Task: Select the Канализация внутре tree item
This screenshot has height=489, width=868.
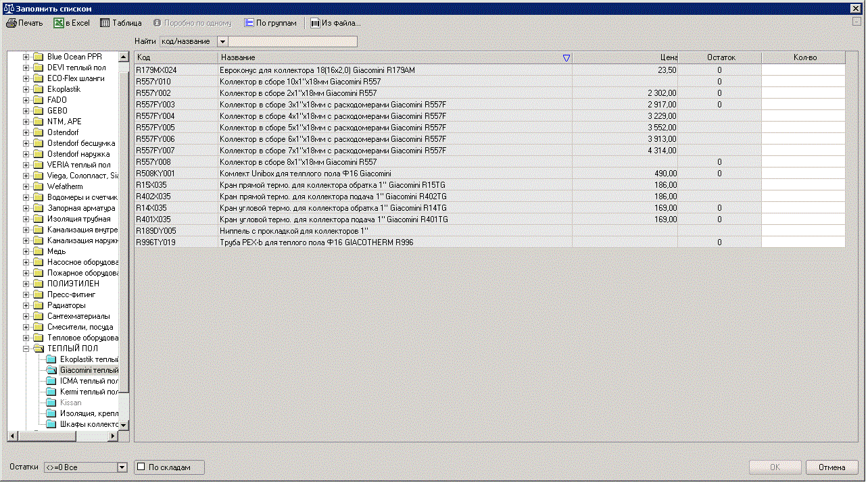Action: click(x=82, y=230)
